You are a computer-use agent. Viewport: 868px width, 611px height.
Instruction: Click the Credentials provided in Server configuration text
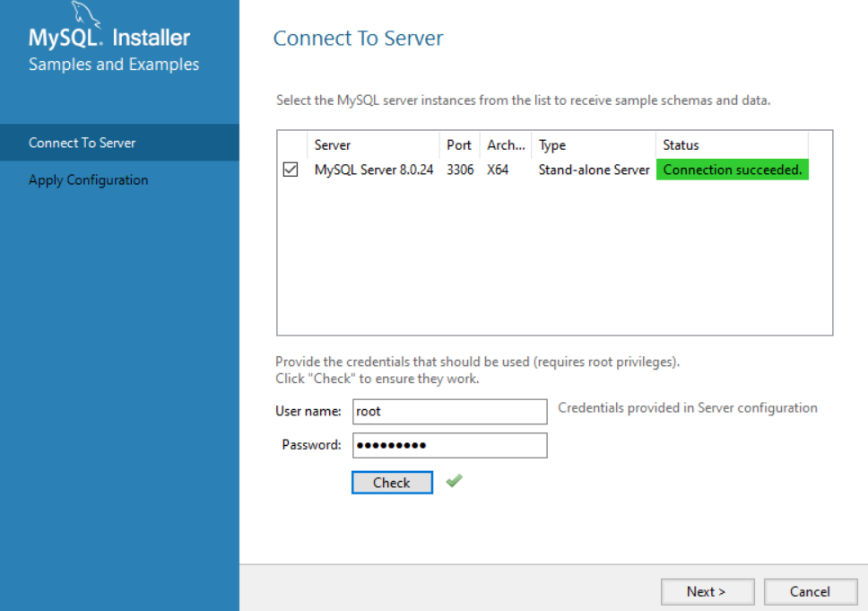688,407
